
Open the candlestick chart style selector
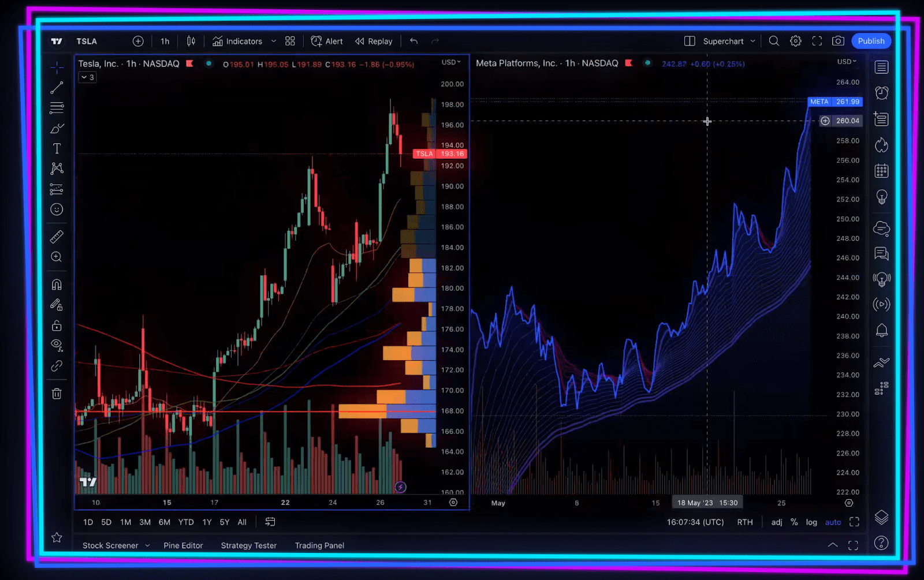pyautogui.click(x=191, y=41)
